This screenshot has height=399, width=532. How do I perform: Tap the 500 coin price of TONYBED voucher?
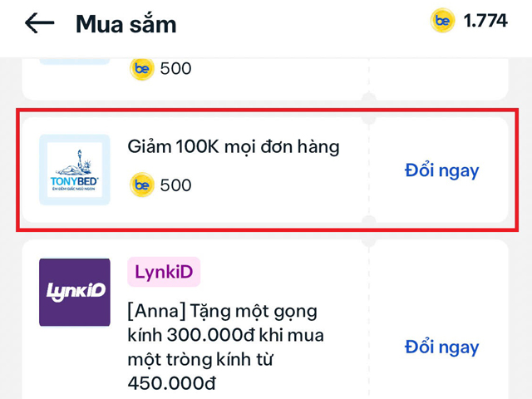coord(175,185)
